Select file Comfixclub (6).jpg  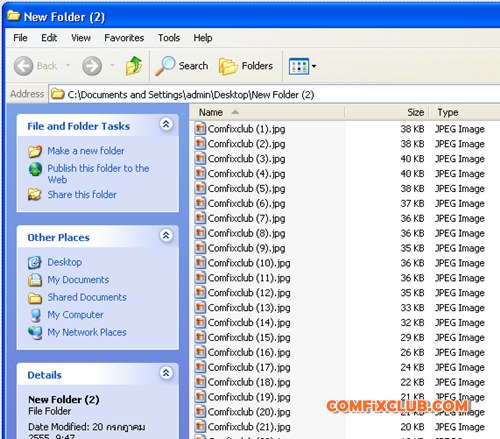point(246,203)
